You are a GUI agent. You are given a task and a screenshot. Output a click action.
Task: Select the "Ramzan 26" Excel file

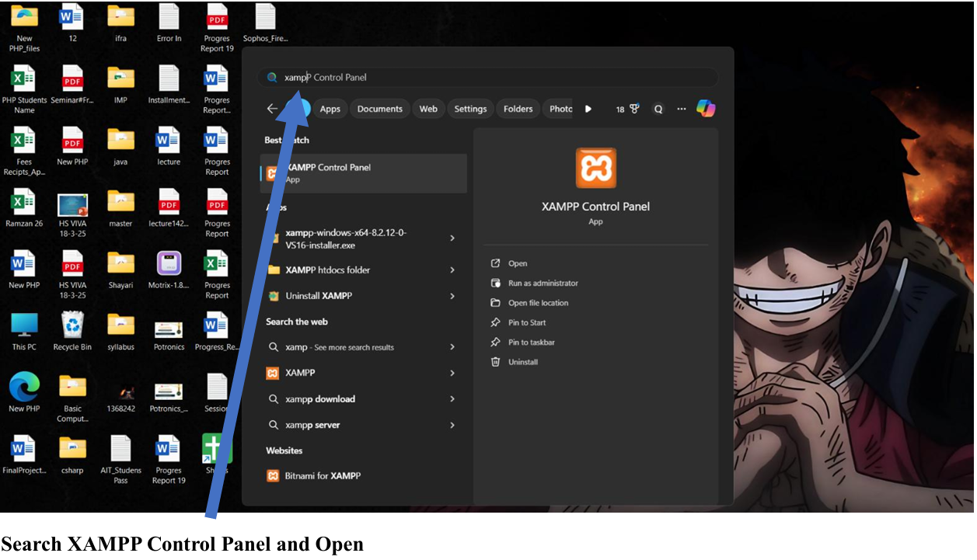click(24, 207)
